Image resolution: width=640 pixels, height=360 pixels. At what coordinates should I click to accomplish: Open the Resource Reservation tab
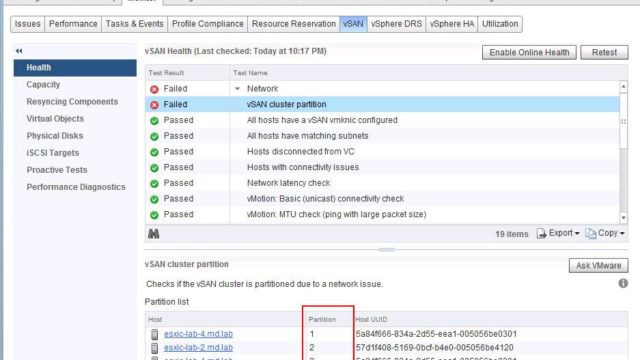coord(293,24)
